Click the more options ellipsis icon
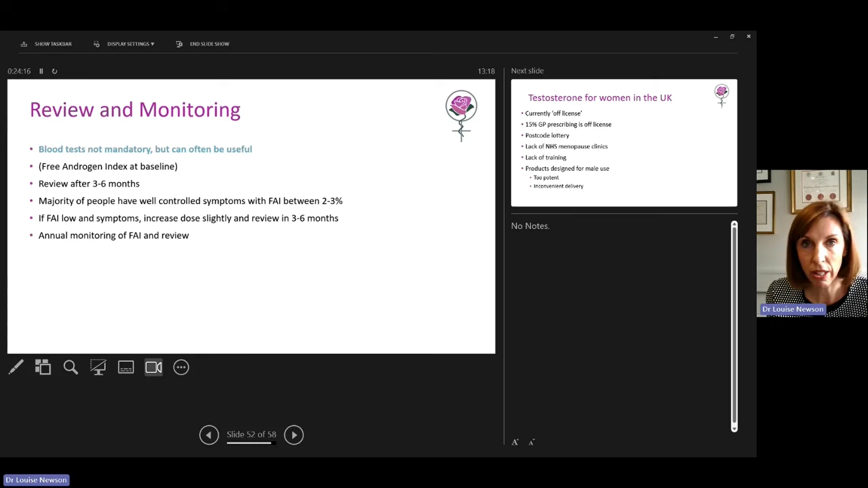Viewport: 868px width, 488px height. click(181, 367)
